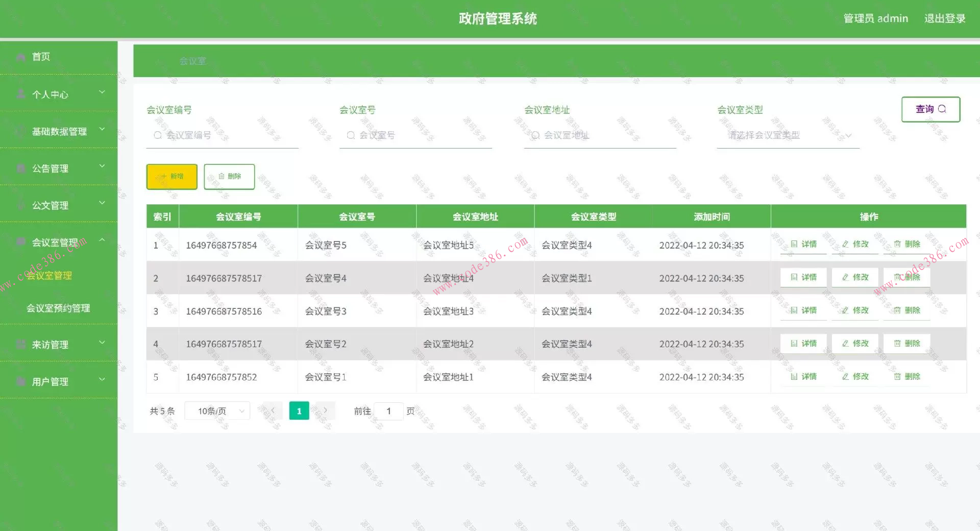Click the 管理员 admin account label
This screenshot has height=531, width=980.
876,18
